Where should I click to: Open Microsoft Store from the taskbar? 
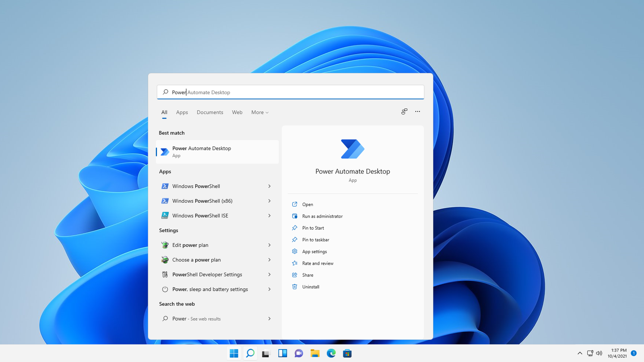tap(347, 353)
